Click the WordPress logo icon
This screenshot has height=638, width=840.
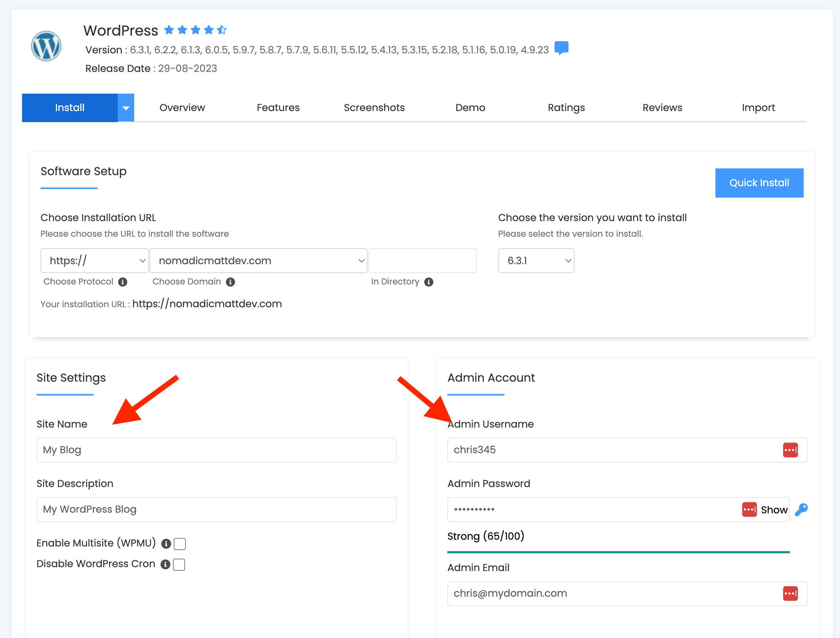(x=46, y=46)
